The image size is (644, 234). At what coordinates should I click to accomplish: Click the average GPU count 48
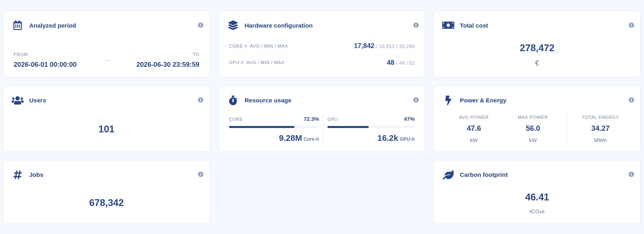tap(391, 62)
